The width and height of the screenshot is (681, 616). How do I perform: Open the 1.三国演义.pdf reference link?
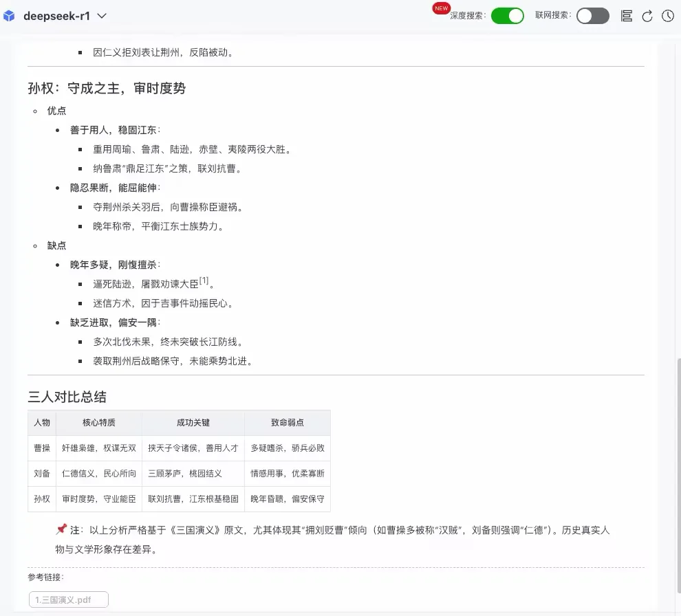pyautogui.click(x=69, y=599)
